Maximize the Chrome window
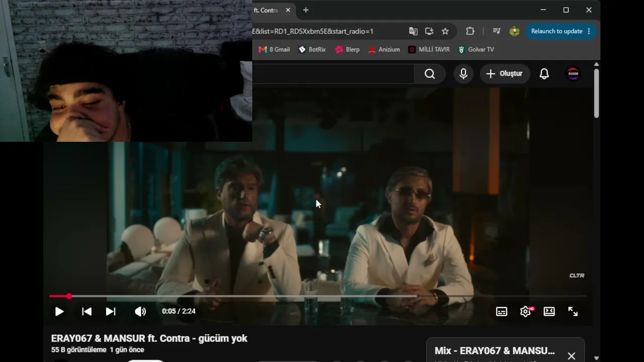The height and width of the screenshot is (362, 644). tap(566, 10)
